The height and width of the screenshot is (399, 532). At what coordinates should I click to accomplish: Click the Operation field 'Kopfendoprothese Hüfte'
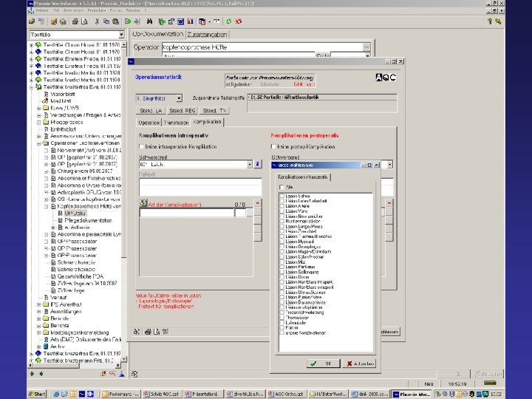pyautogui.click(x=262, y=47)
